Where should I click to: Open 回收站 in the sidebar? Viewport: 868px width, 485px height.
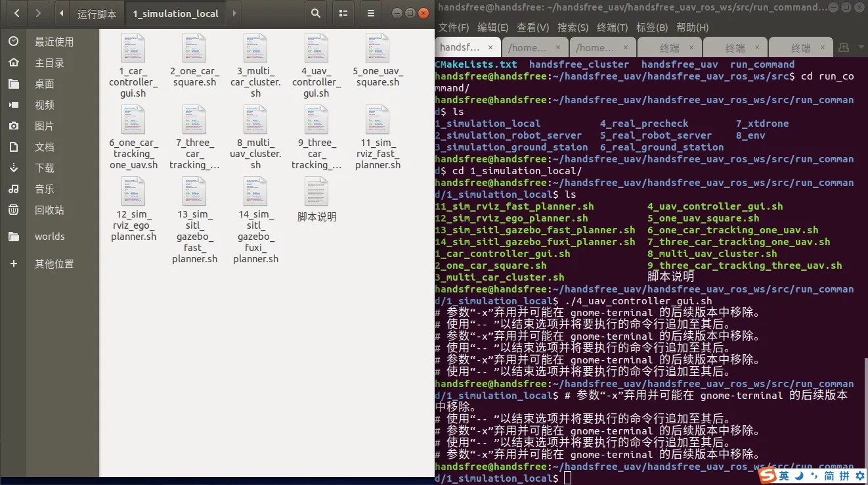[x=49, y=210]
